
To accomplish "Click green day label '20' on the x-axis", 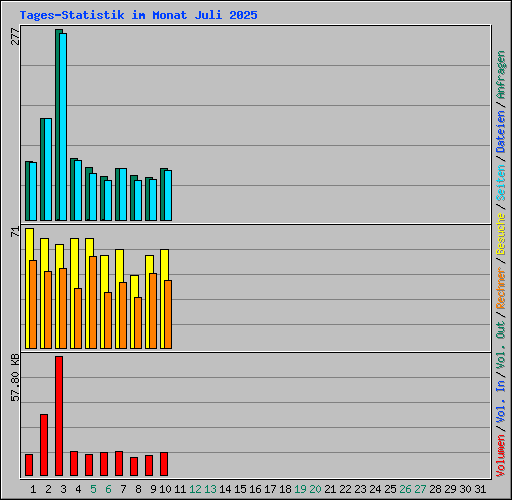I will coord(315,489).
